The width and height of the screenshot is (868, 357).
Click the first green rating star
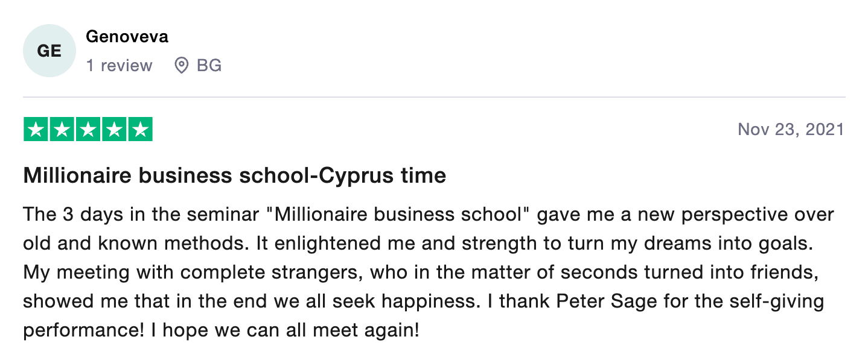coord(36,130)
